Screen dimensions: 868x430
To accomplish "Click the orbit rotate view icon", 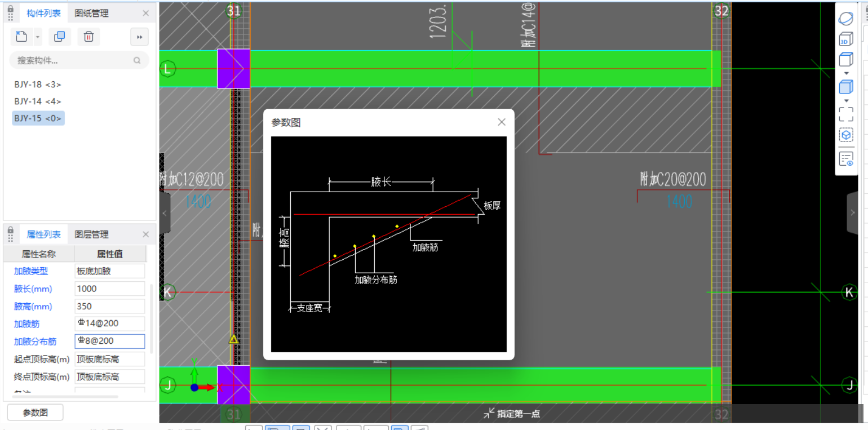I will tap(846, 19).
